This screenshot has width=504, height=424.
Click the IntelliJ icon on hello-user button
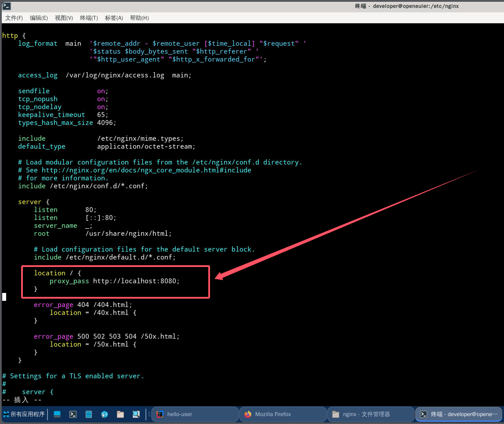click(x=160, y=414)
